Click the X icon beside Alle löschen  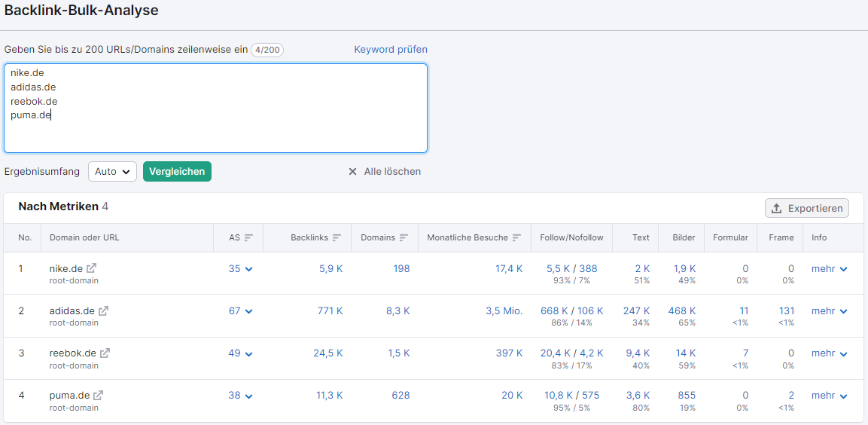tap(352, 172)
